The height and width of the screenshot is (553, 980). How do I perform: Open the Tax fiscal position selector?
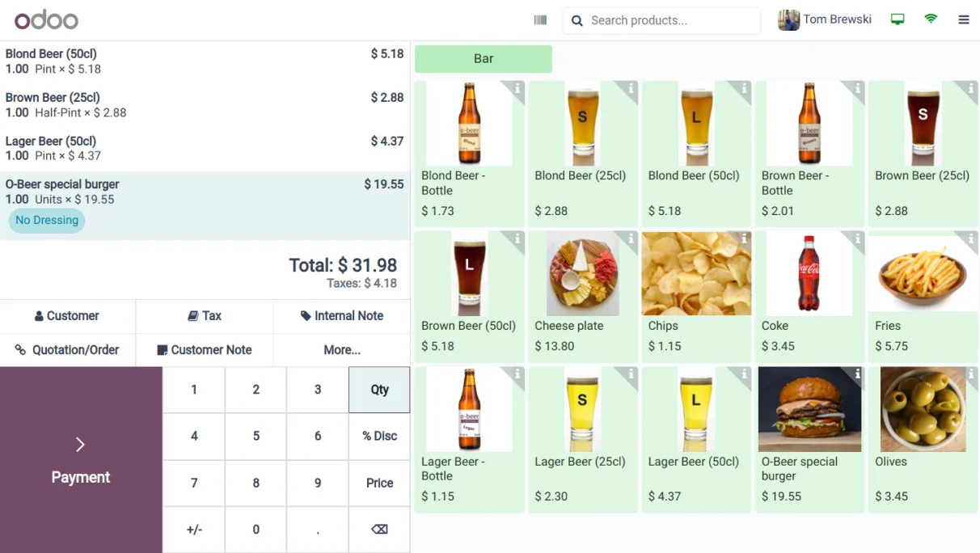click(205, 316)
